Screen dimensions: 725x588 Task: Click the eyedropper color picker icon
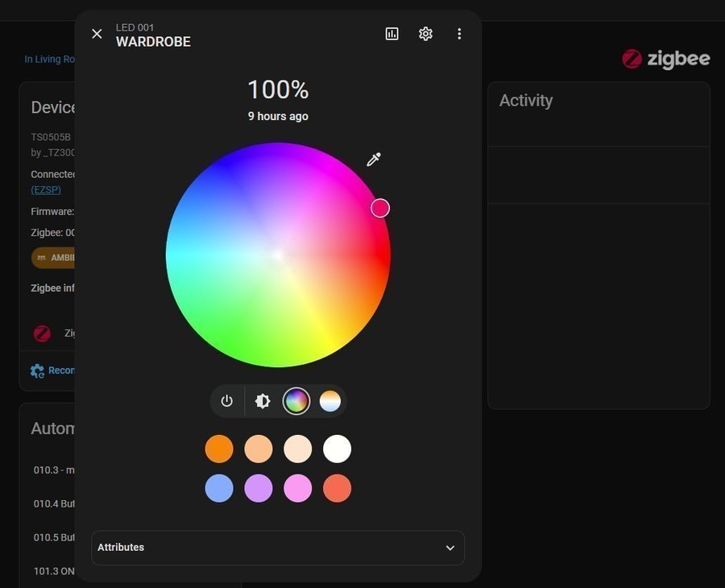coord(374,159)
